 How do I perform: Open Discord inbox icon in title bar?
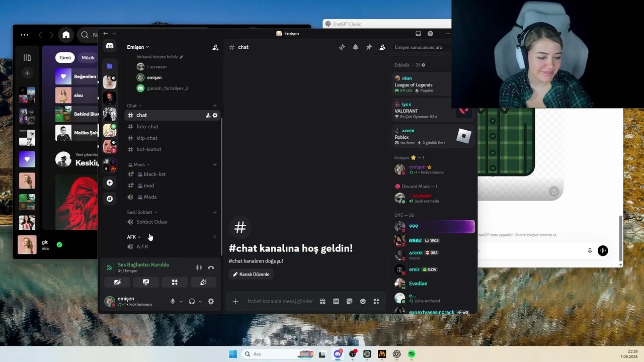point(418,34)
